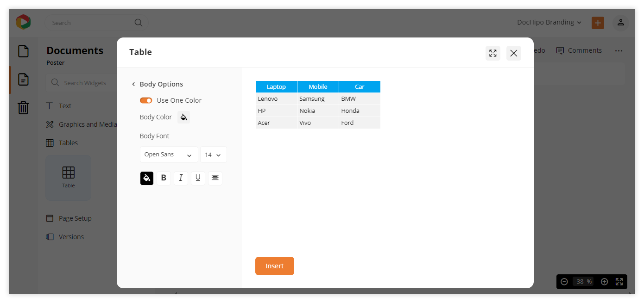This screenshot has height=303, width=644.
Task: Click the Lenovo table cell
Action: point(276,99)
